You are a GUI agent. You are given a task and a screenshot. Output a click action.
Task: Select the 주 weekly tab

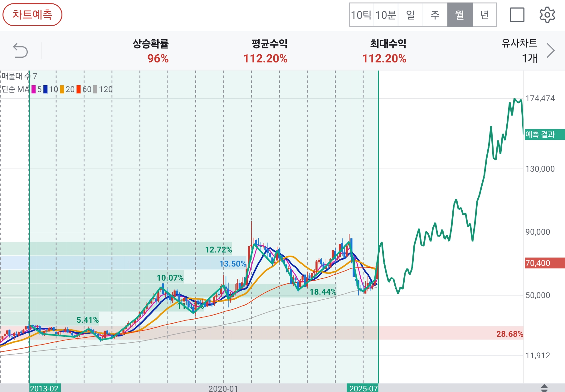435,15
